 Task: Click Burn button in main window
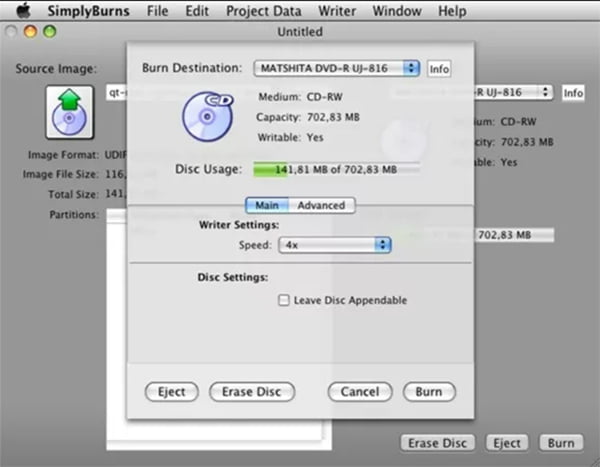(x=561, y=443)
